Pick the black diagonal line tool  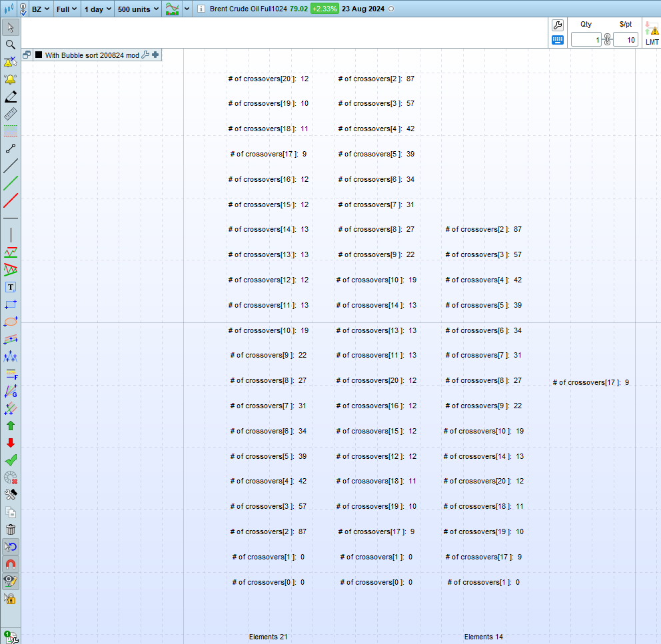coord(11,166)
